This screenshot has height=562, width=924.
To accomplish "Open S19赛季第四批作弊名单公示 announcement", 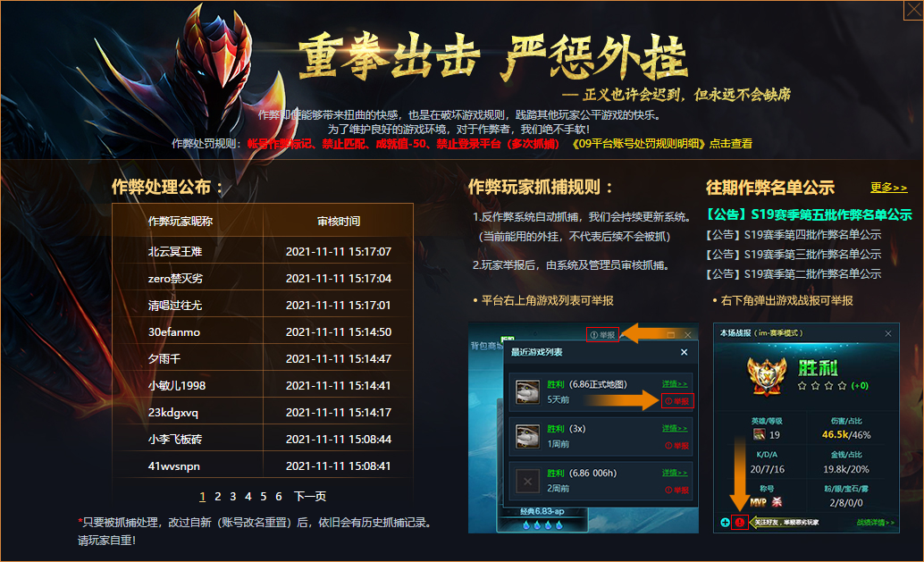I will (x=794, y=234).
